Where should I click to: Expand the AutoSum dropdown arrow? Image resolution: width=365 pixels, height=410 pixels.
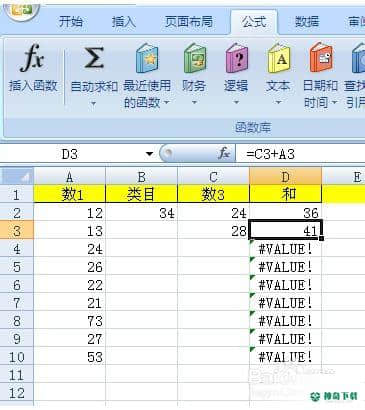[94, 103]
